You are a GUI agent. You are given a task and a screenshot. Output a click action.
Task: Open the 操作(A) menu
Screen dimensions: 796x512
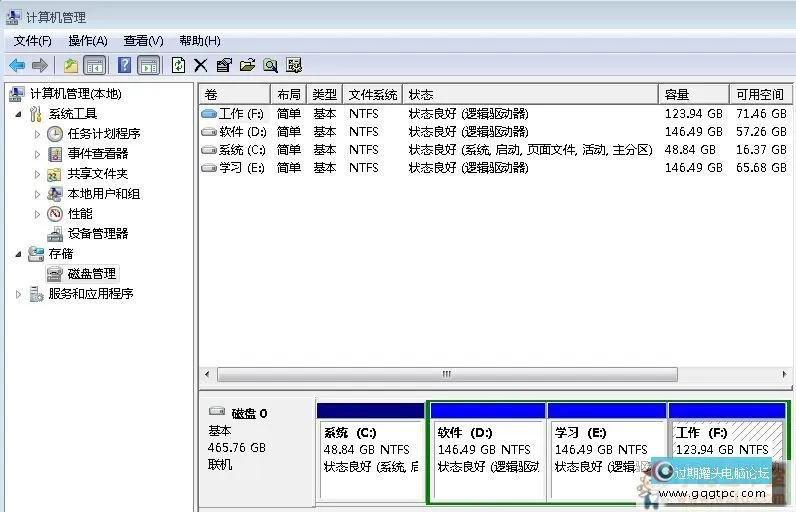pyautogui.click(x=88, y=41)
